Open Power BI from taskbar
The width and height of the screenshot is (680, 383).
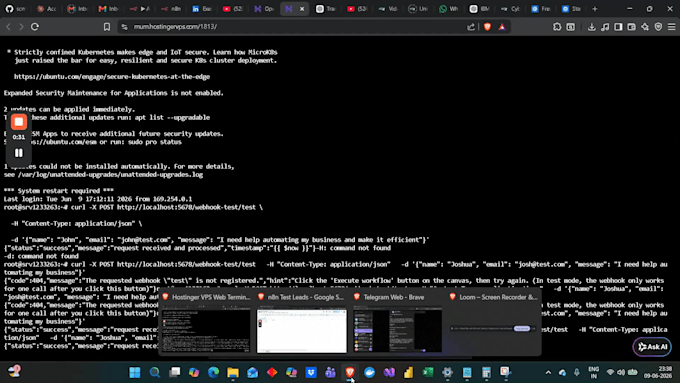tap(409, 372)
